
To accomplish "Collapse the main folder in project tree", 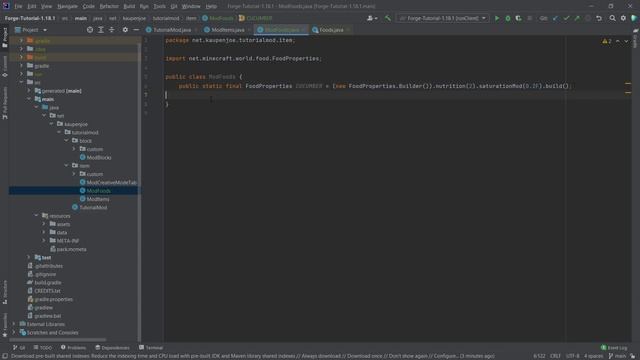I will tap(29, 99).
